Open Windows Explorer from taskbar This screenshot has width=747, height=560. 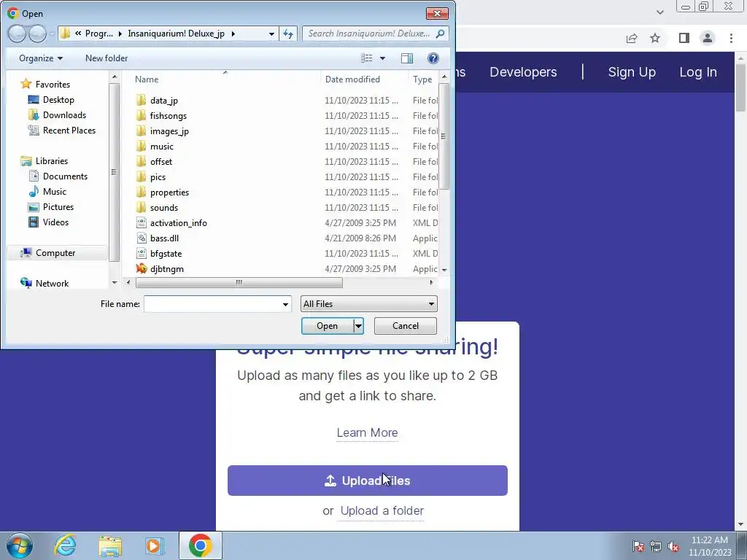[x=110, y=545]
